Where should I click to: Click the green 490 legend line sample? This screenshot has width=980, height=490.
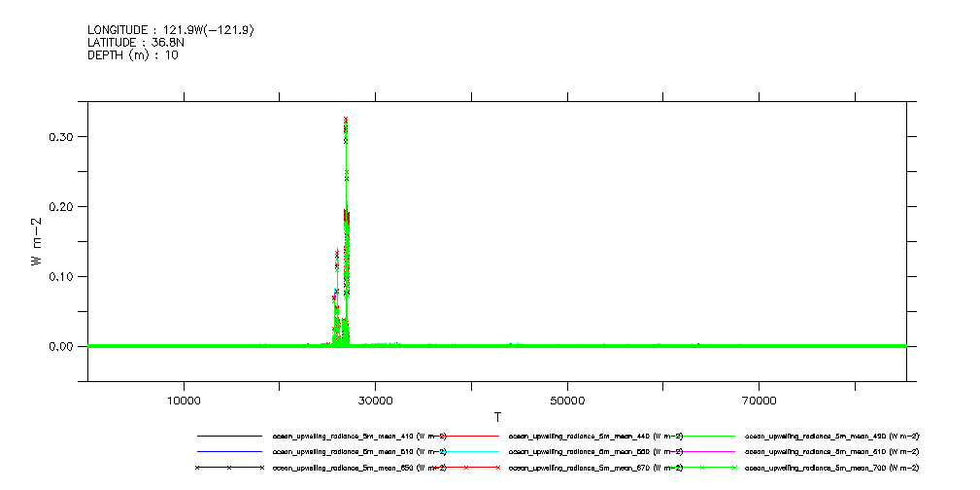[x=701, y=437]
